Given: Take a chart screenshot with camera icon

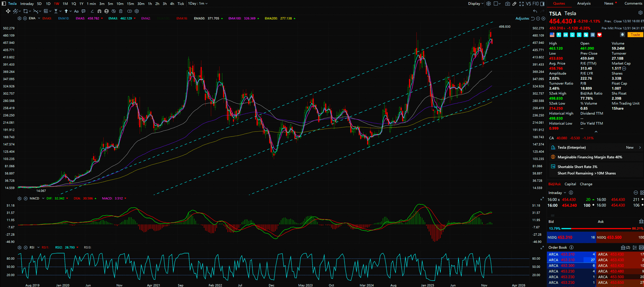Looking at the screenshot, I should (x=508, y=4).
